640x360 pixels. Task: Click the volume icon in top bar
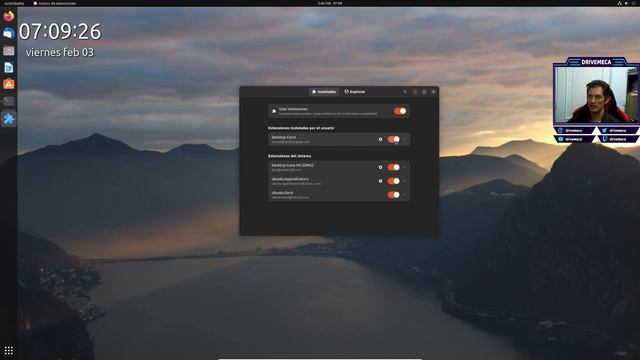pos(627,3)
